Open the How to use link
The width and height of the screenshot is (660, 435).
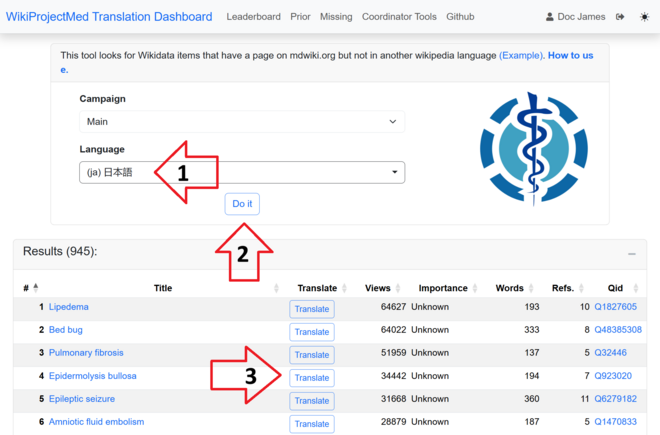tap(570, 56)
